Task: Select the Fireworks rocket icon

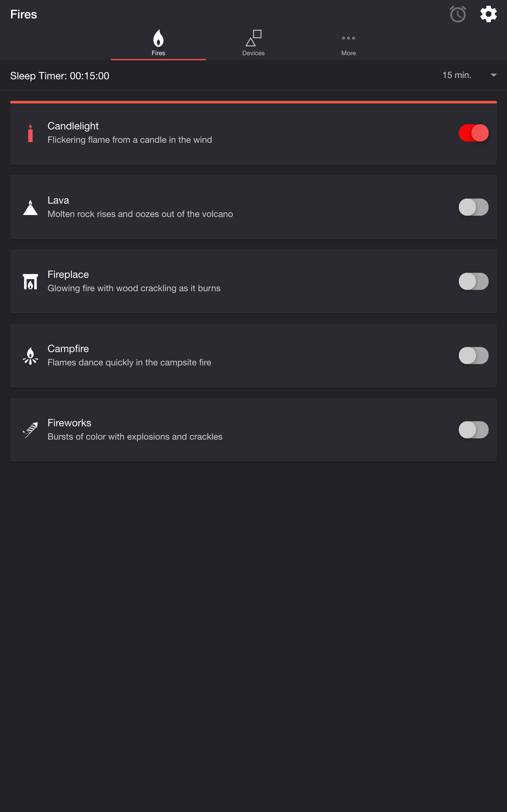Action: click(30, 430)
